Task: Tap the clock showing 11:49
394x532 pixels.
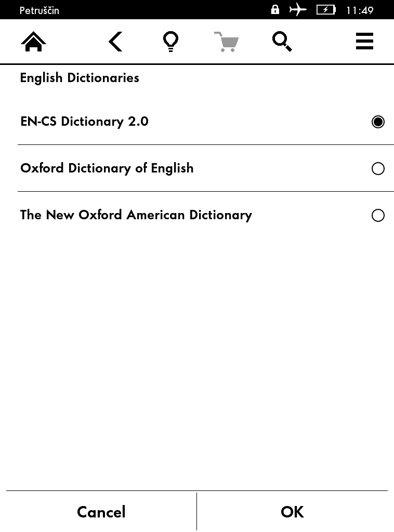Action: tap(360, 10)
